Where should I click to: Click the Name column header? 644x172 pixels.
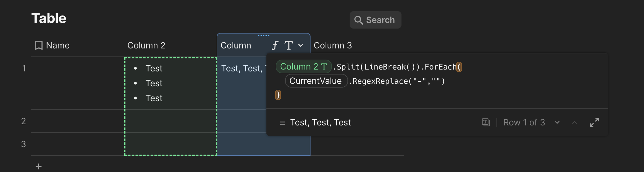click(x=58, y=45)
